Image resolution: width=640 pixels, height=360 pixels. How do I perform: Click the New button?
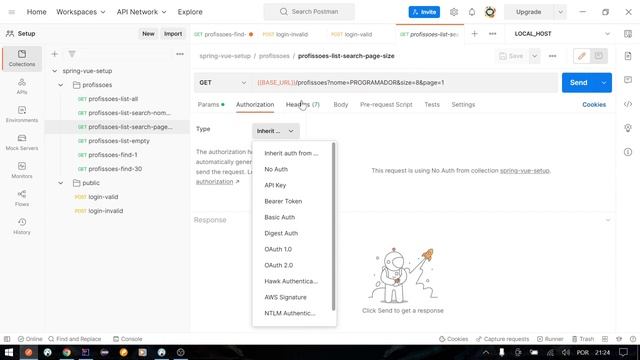(148, 34)
